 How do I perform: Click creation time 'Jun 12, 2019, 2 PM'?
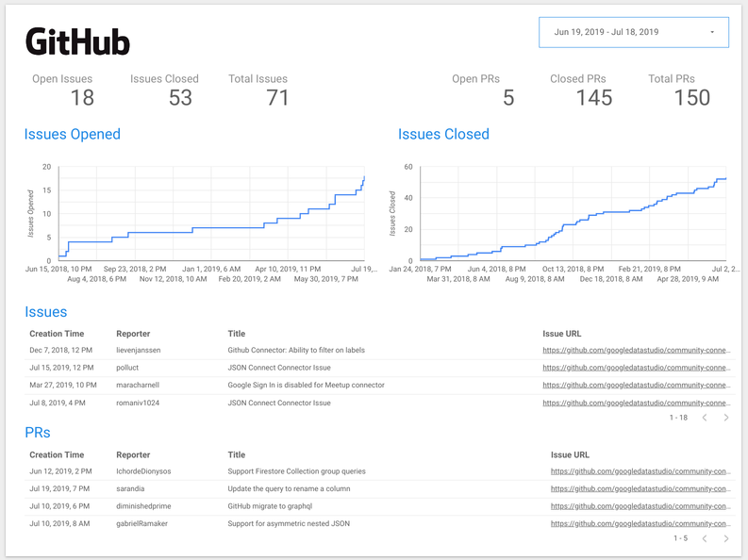tap(60, 471)
